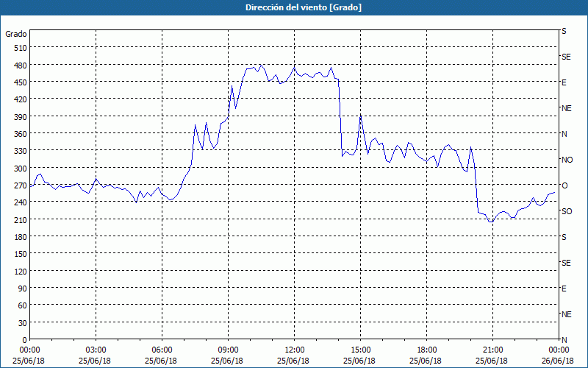
Task: Click the 0 degree axis label
Action: (25, 340)
